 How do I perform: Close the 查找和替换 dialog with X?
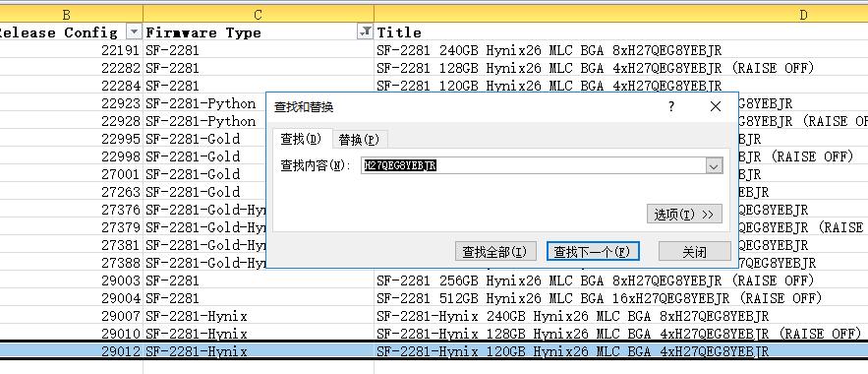click(x=716, y=106)
